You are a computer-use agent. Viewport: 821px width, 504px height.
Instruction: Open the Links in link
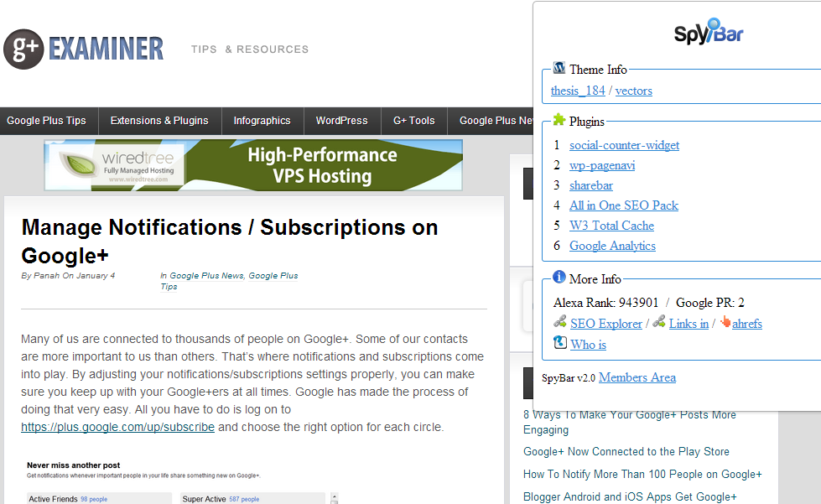[688, 324]
